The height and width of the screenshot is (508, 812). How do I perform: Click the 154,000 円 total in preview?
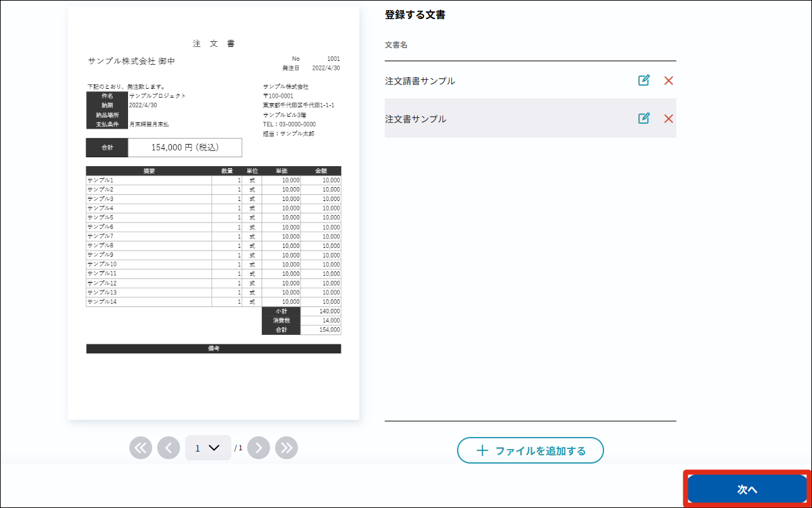tap(184, 148)
